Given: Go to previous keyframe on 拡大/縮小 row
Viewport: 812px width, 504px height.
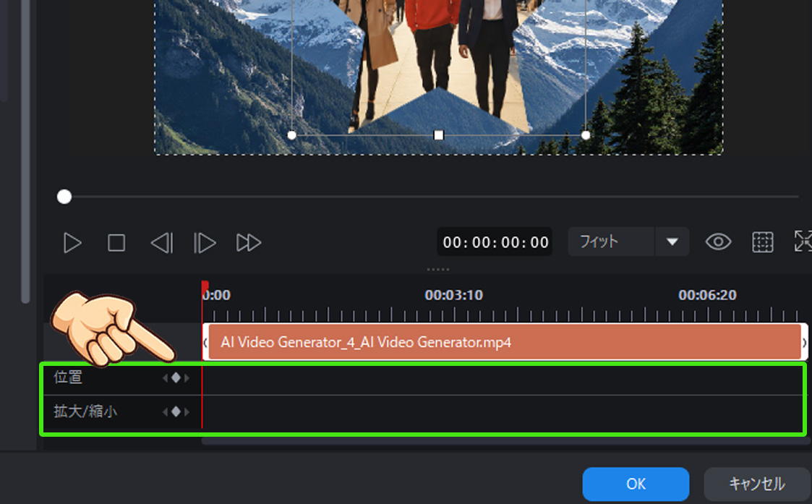Looking at the screenshot, I should pyautogui.click(x=165, y=412).
